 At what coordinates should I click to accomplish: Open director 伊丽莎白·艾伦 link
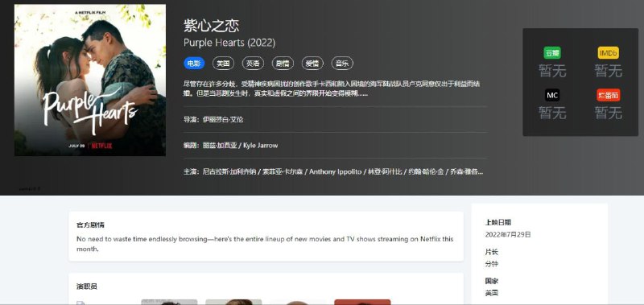pyautogui.click(x=223, y=119)
